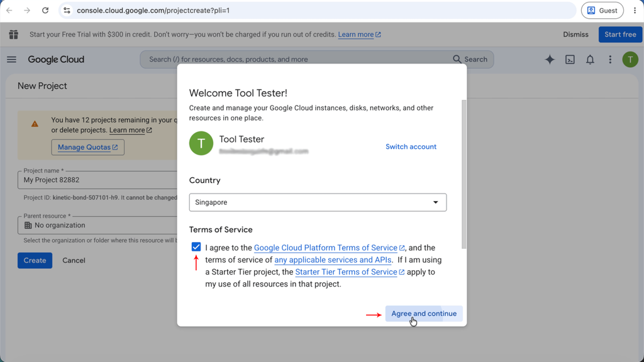
Task: Click the Welcome Tool Tester! heading
Action: pyautogui.click(x=238, y=93)
